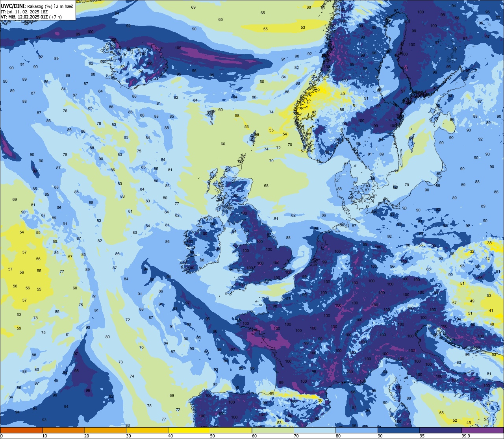This screenshot has height=439, width=504.
Task: Select the purple legend segment above 99.9
Action: pyautogui.click(x=482, y=430)
